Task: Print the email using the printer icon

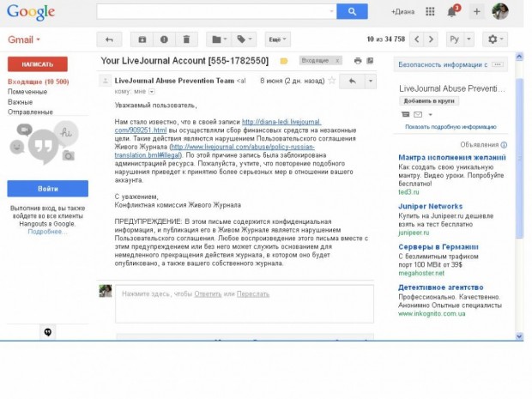Action: click(x=358, y=62)
